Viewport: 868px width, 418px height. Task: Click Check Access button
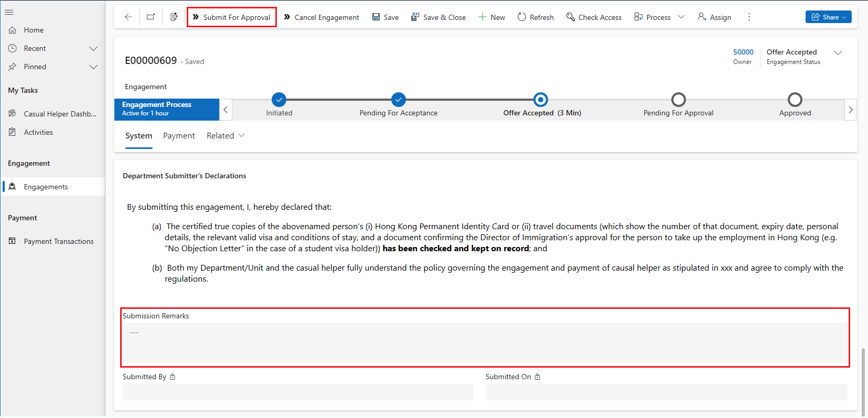click(x=594, y=17)
